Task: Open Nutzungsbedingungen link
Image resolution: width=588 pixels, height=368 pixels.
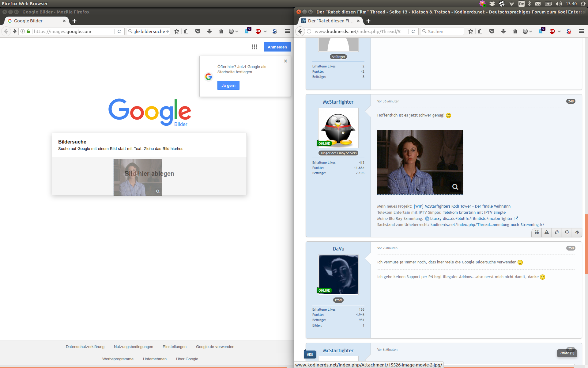Action: tap(134, 347)
